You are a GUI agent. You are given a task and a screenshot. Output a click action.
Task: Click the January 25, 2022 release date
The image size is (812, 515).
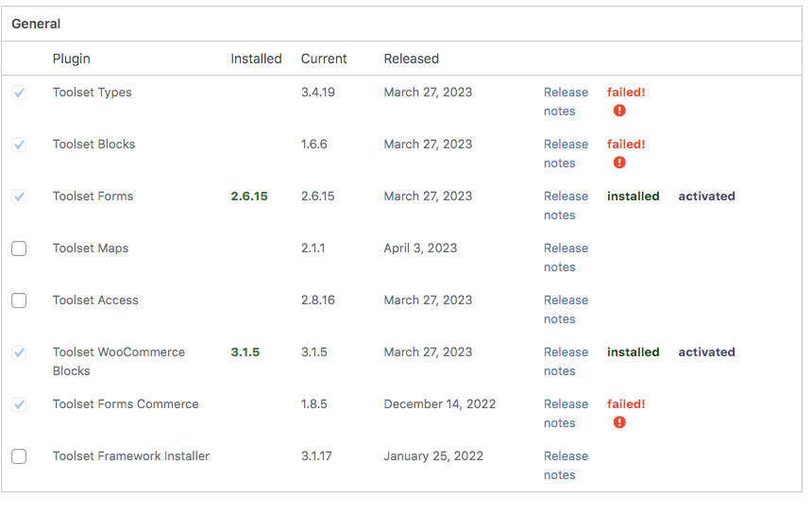433,455
